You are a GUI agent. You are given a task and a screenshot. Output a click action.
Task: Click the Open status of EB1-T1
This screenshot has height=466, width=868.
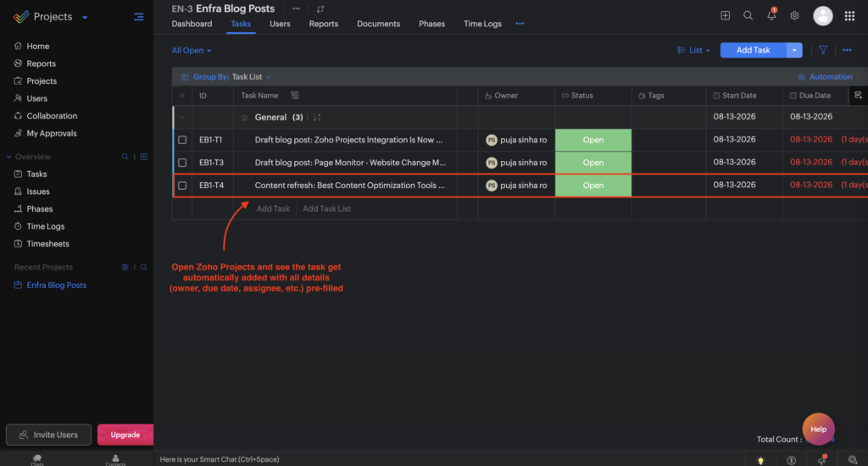coord(593,140)
